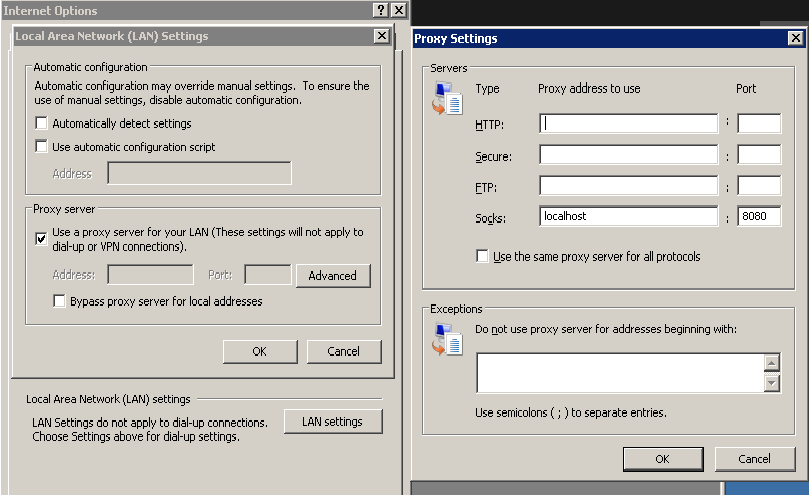The image size is (809, 495).
Task: Focus the HTTP proxy address field
Action: pyautogui.click(x=628, y=123)
